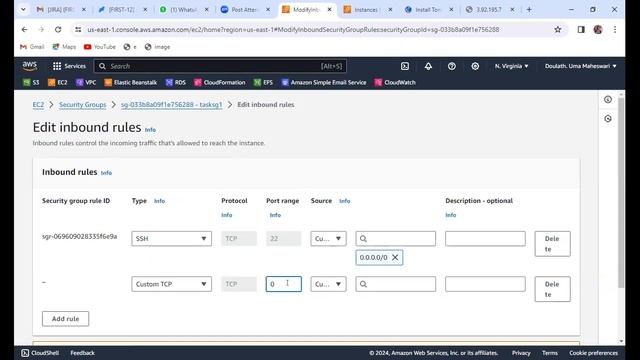Viewport: 640px width, 360px height.
Task: Open the YouTube bookmark
Action: point(100,47)
